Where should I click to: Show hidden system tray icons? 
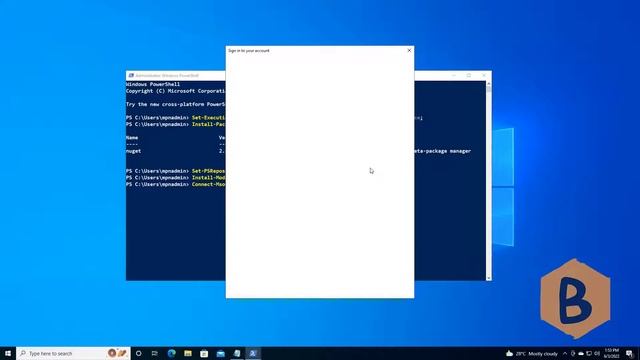pyautogui.click(x=565, y=353)
